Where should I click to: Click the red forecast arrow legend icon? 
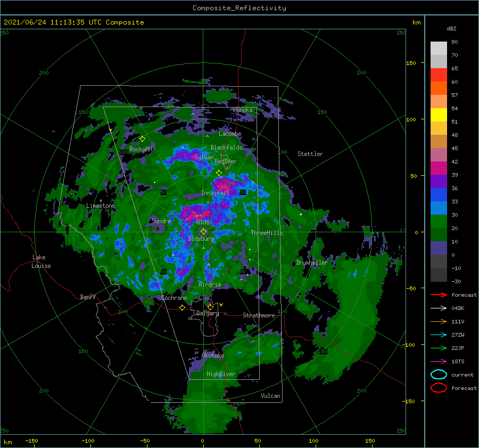[x=439, y=295]
